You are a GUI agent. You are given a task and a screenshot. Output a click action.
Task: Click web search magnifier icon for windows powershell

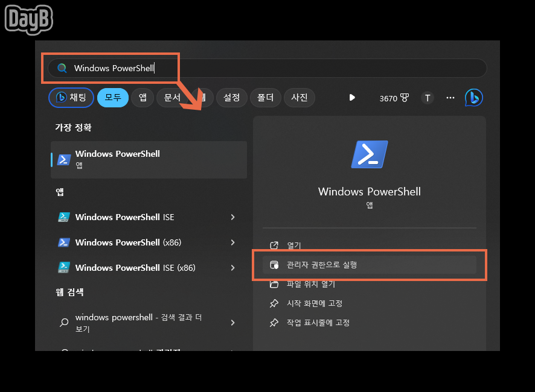click(x=64, y=323)
